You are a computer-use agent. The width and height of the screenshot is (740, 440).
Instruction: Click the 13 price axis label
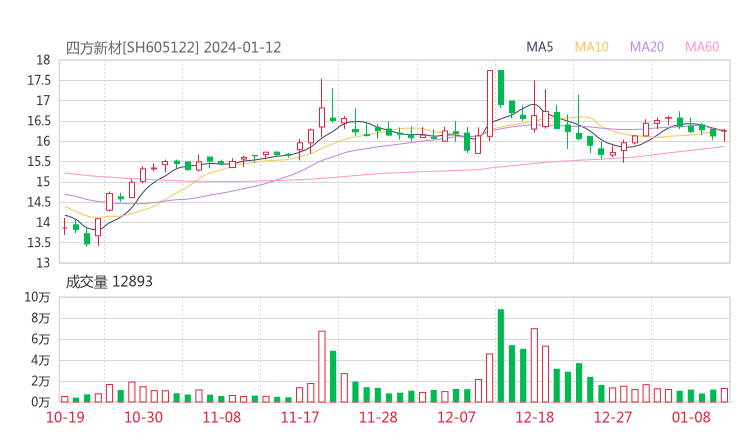(x=43, y=263)
